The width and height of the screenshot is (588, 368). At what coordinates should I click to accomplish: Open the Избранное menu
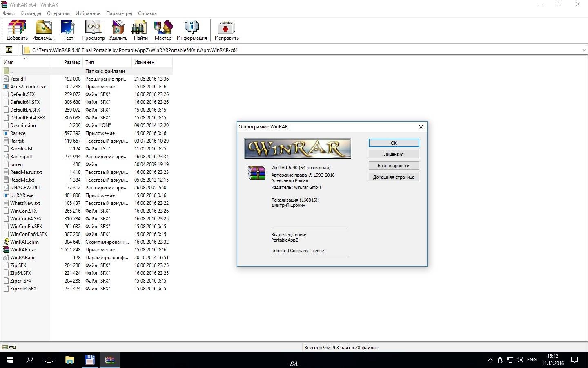point(88,13)
